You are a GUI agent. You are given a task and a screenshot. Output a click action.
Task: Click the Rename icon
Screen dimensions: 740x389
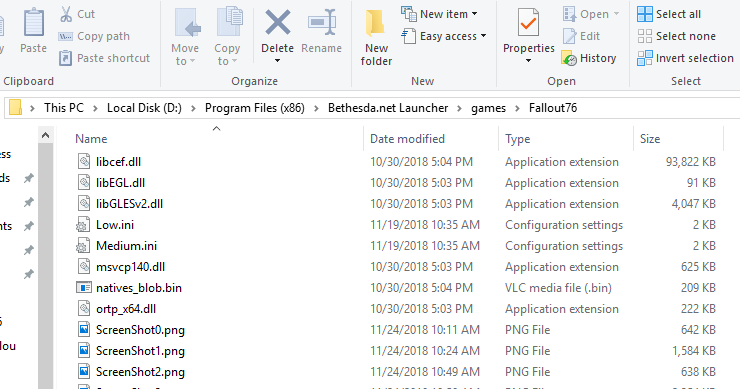(x=322, y=22)
